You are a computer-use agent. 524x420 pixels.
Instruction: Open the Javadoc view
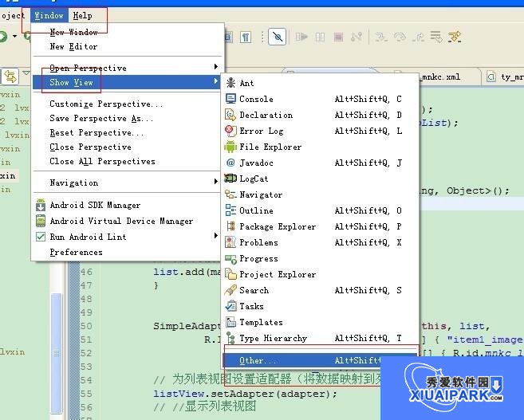[x=320, y=163]
